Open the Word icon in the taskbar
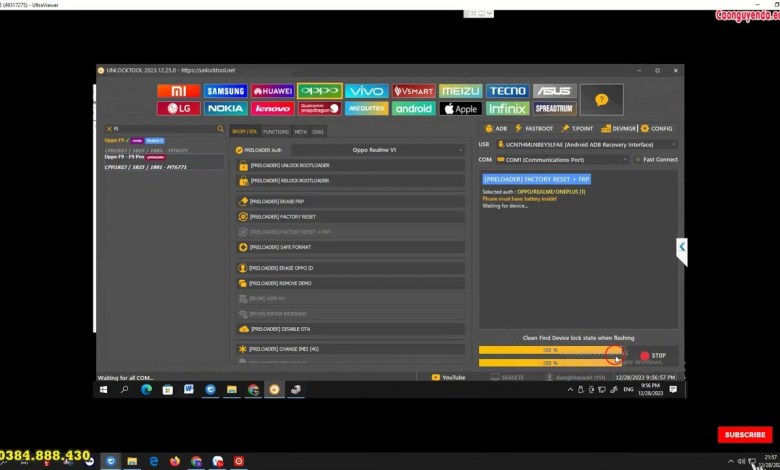Screen dimensions: 780x470 coord(188,390)
